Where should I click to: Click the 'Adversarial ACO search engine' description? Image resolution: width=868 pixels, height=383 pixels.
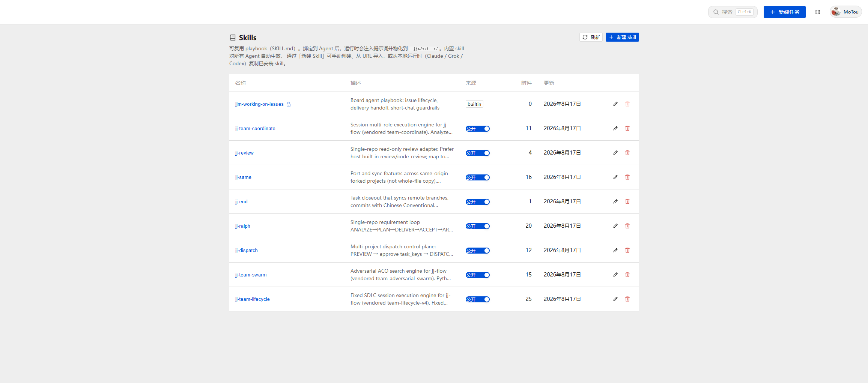point(401,275)
